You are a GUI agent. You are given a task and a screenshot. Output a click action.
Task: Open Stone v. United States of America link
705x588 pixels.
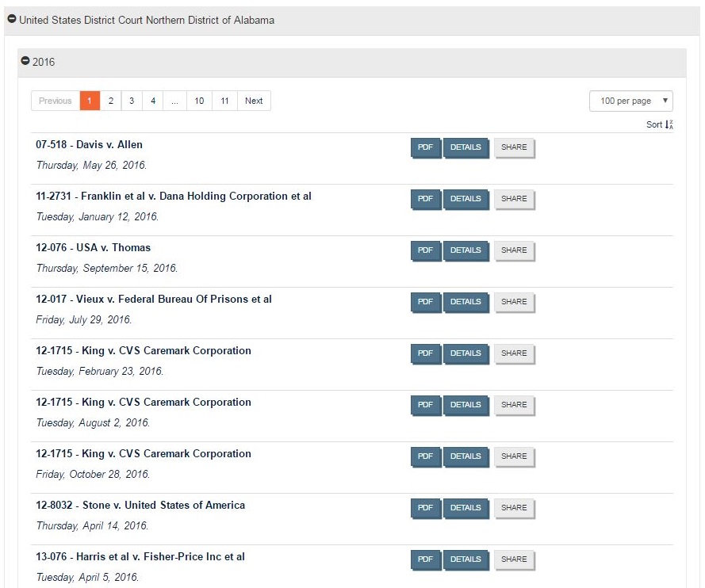[140, 506]
